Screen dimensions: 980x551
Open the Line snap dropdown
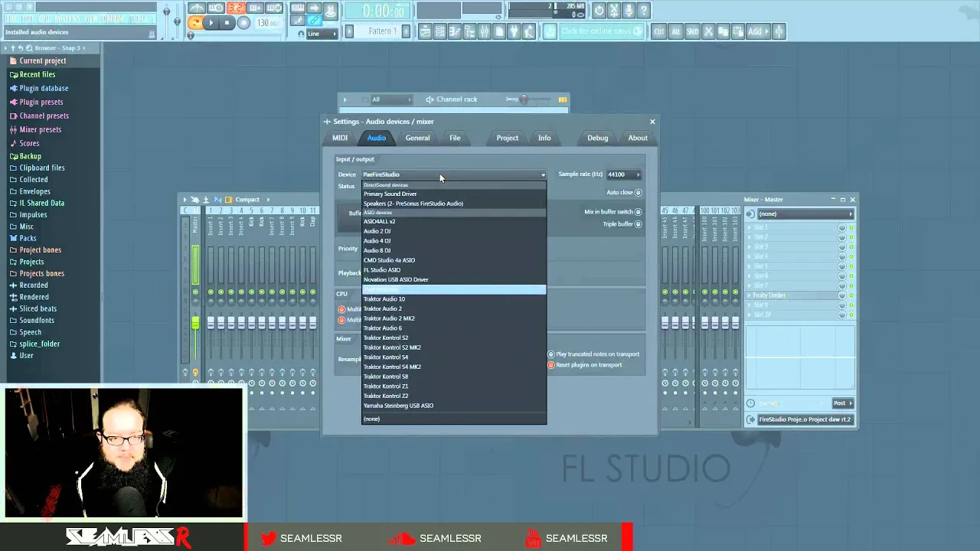(322, 34)
